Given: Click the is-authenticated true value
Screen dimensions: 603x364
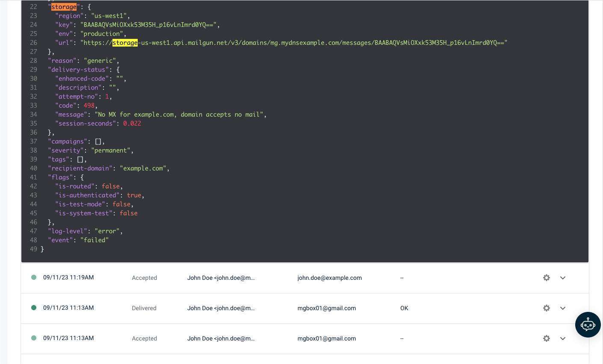Looking at the screenshot, I should (x=134, y=195).
